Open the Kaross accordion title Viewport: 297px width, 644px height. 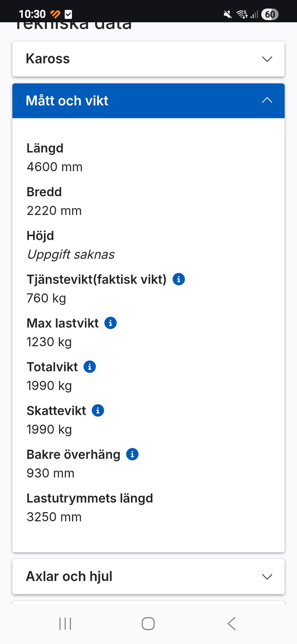pos(48,59)
